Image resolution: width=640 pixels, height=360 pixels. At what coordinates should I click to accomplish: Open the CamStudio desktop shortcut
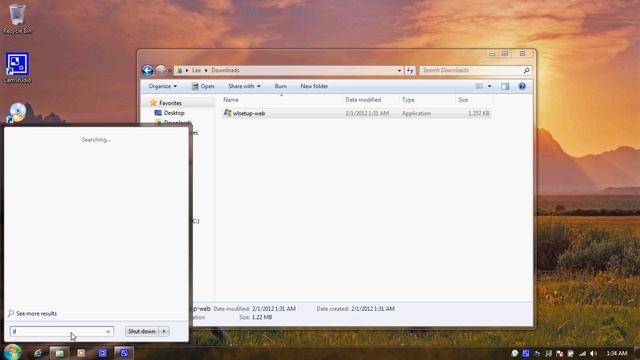pyautogui.click(x=17, y=68)
